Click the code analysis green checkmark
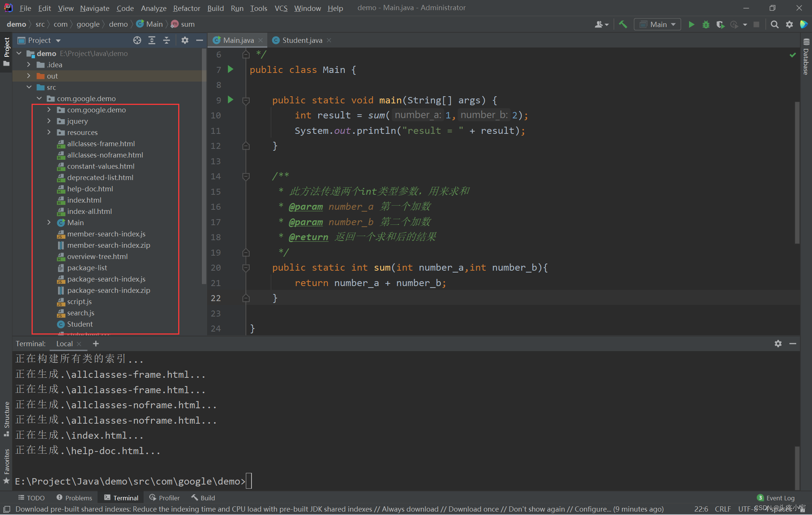The height and width of the screenshot is (515, 812). 793,55
